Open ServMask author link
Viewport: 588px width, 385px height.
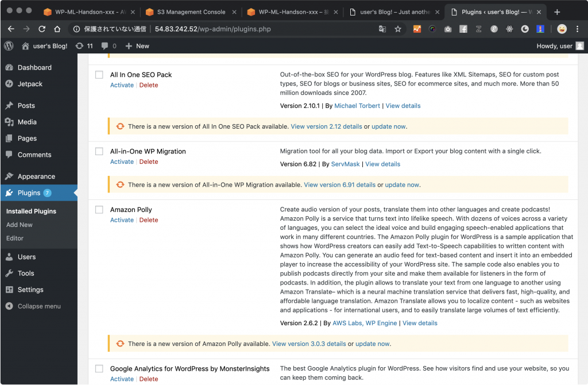(x=345, y=164)
